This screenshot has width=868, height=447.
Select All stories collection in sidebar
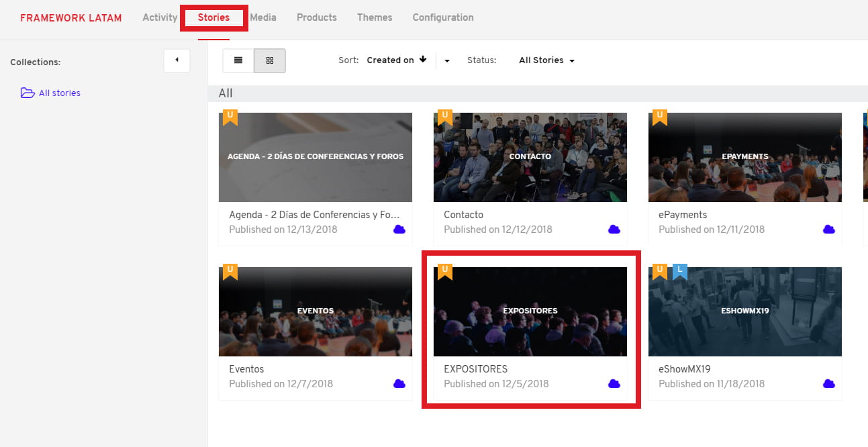pos(59,93)
